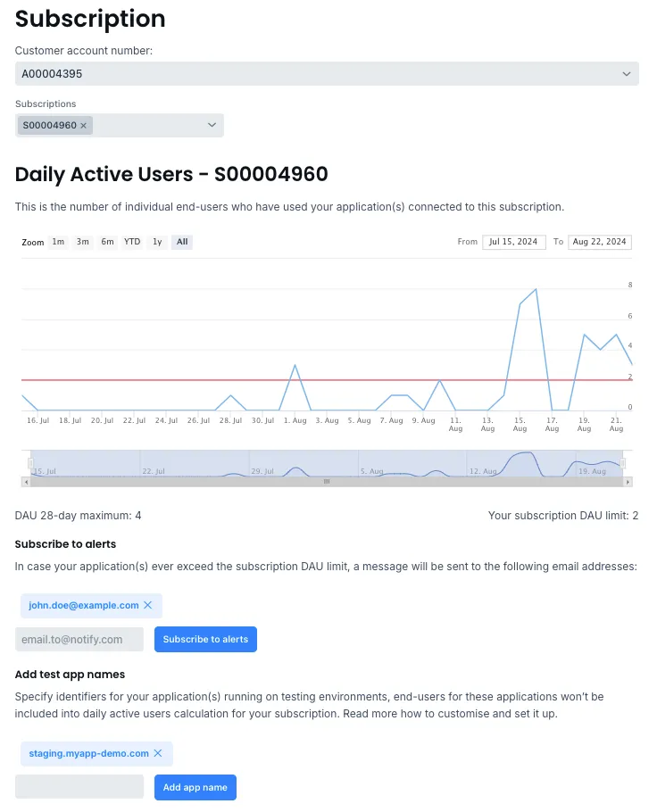The height and width of the screenshot is (812, 657).
Task: Open the Customer account number dropdown
Action: tap(327, 74)
